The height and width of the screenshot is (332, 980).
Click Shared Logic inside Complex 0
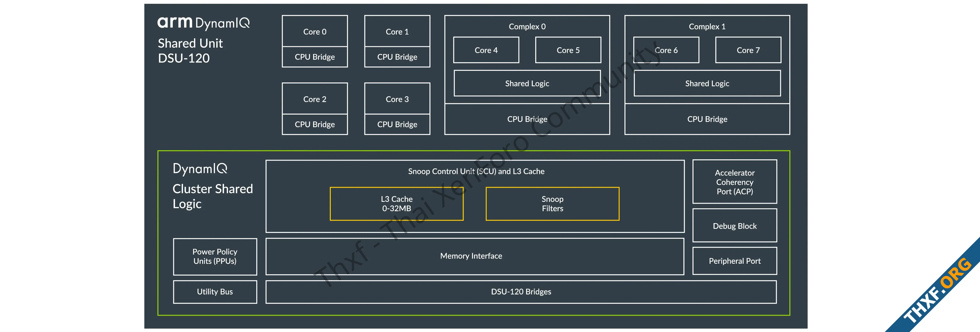527,83
